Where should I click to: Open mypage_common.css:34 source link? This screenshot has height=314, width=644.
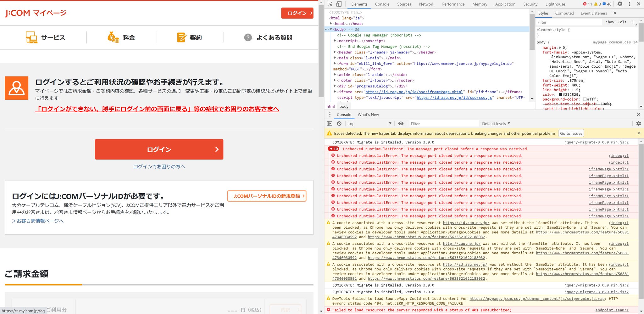click(615, 42)
